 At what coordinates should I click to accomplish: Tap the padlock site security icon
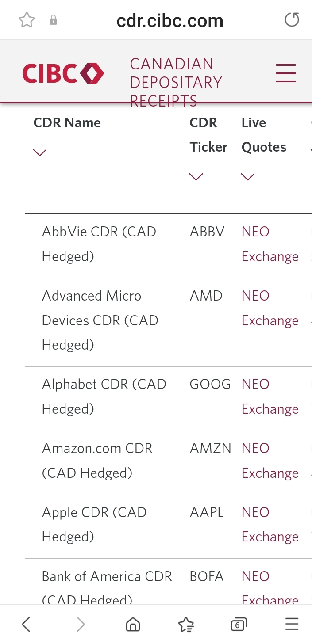(53, 20)
